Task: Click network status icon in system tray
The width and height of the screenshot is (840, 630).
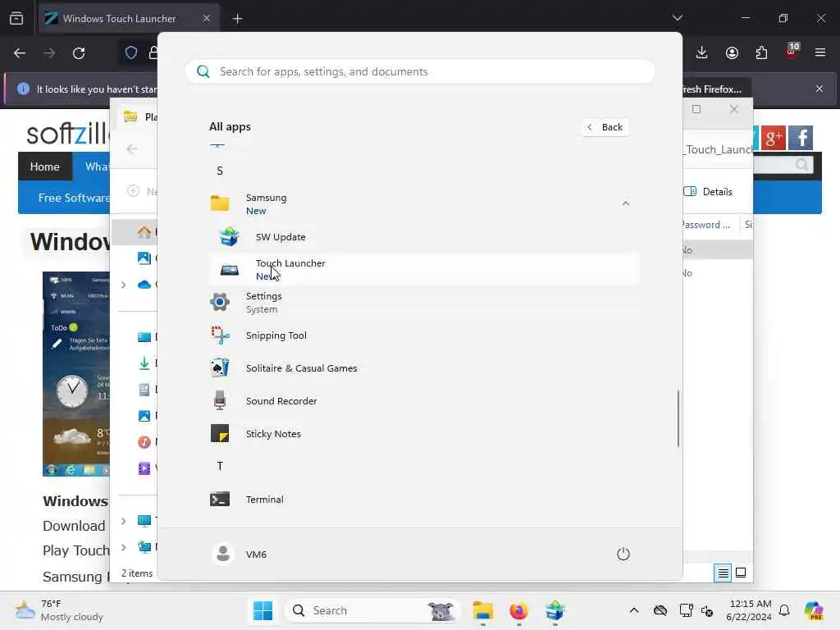Action: click(687, 610)
